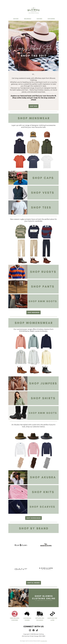This screenshot has height=644, width=67.
Task: Select the Shop Caps banner
Action: [33, 178]
